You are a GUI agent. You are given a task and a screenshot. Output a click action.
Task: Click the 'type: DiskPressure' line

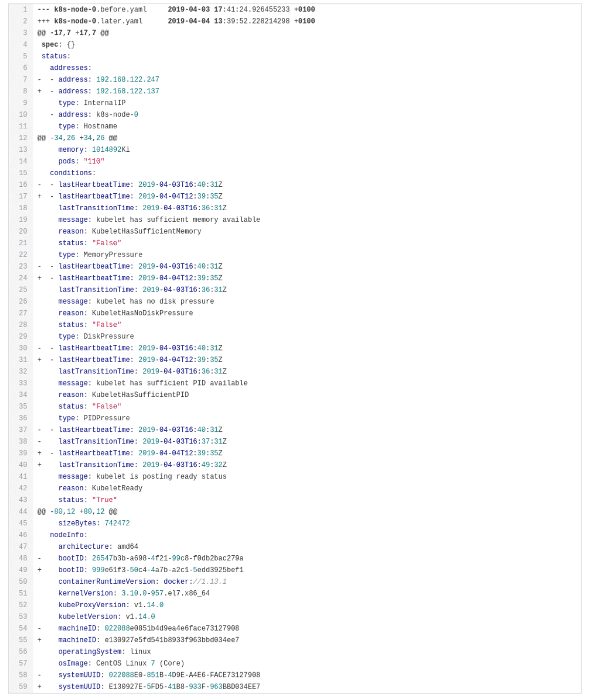coord(96,337)
